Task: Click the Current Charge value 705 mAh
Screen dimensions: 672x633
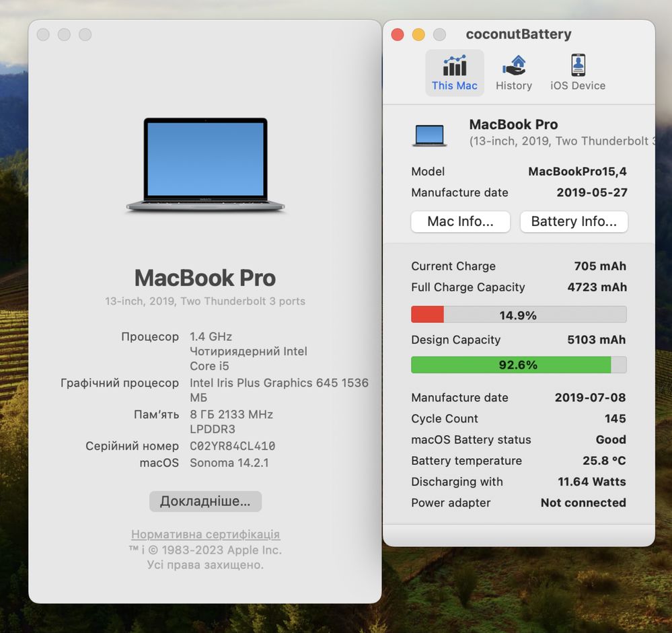Action: [x=600, y=266]
